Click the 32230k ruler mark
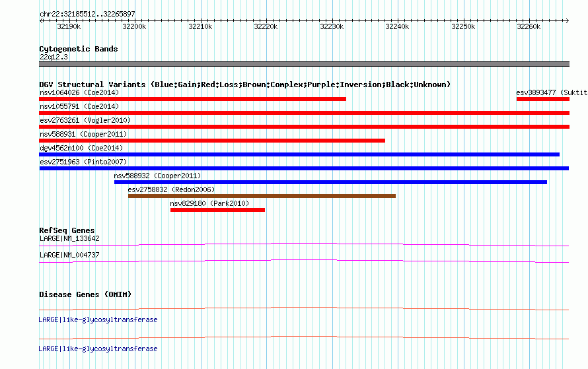This screenshot has width=588, height=369. [x=332, y=26]
